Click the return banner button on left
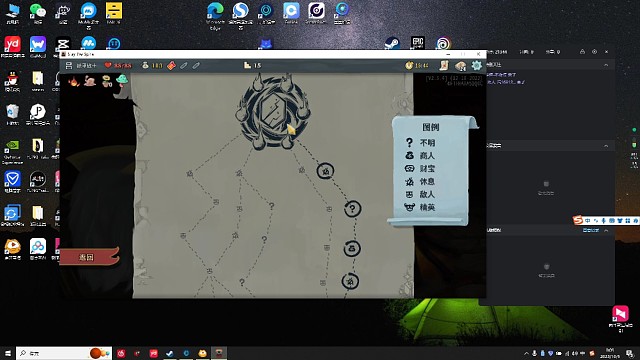640x360 pixels. tap(89, 257)
